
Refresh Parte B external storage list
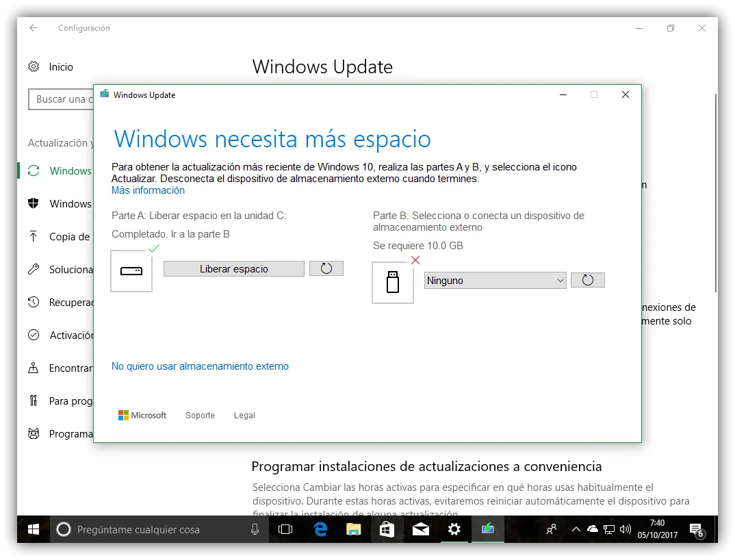coord(587,280)
